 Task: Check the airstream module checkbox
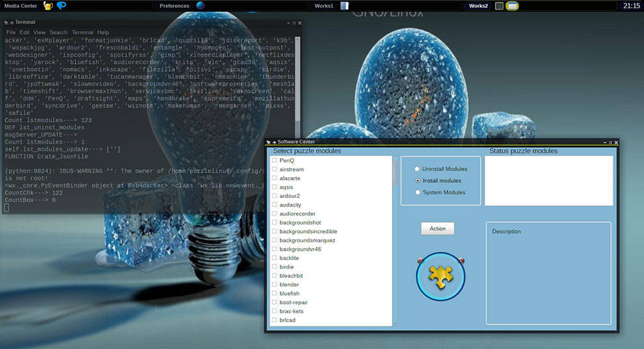pos(275,169)
